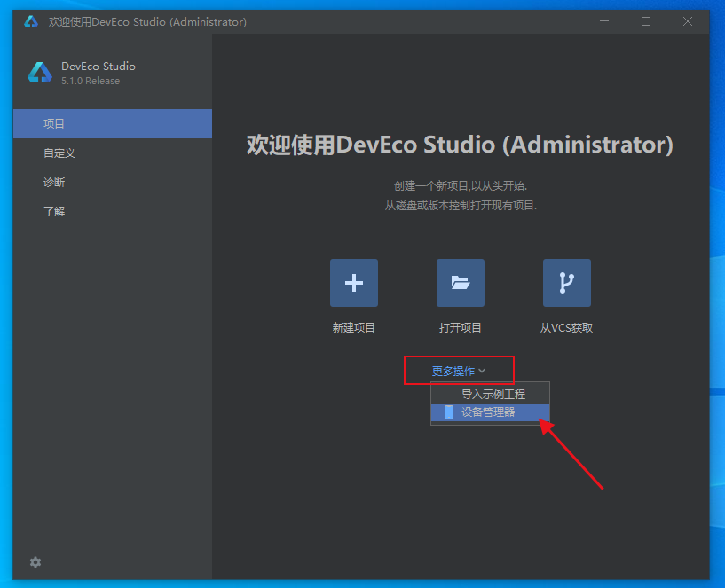This screenshot has width=725, height=588.
Task: Click the 从VCS获取 text label
Action: click(x=566, y=328)
